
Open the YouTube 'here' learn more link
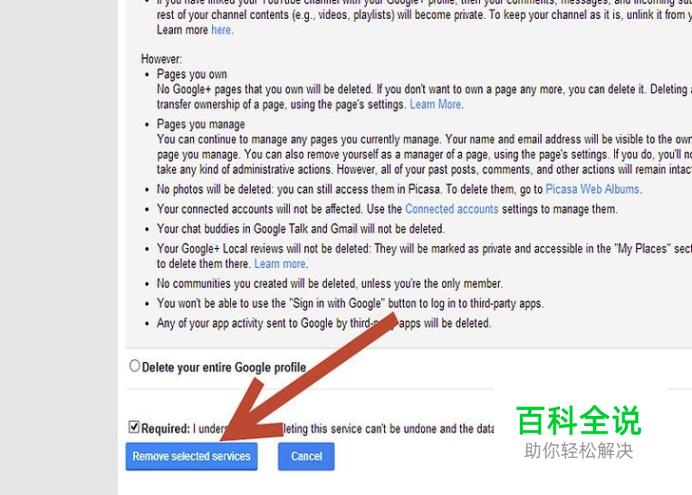point(221,30)
